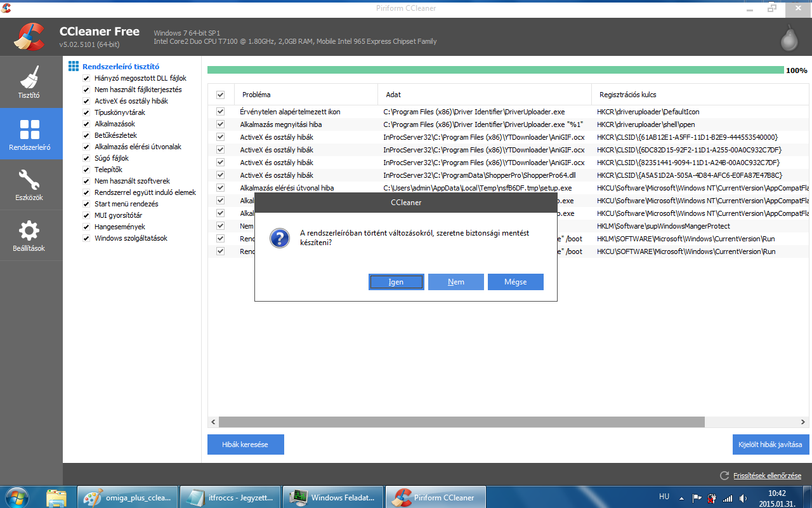Image resolution: width=812 pixels, height=508 pixels.
Task: Cancel with the Mégse button
Action: click(x=515, y=282)
